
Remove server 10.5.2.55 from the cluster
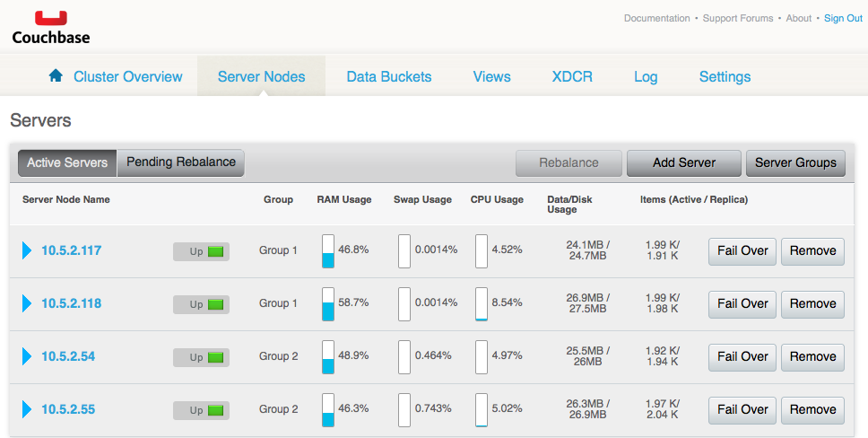pyautogui.click(x=812, y=410)
